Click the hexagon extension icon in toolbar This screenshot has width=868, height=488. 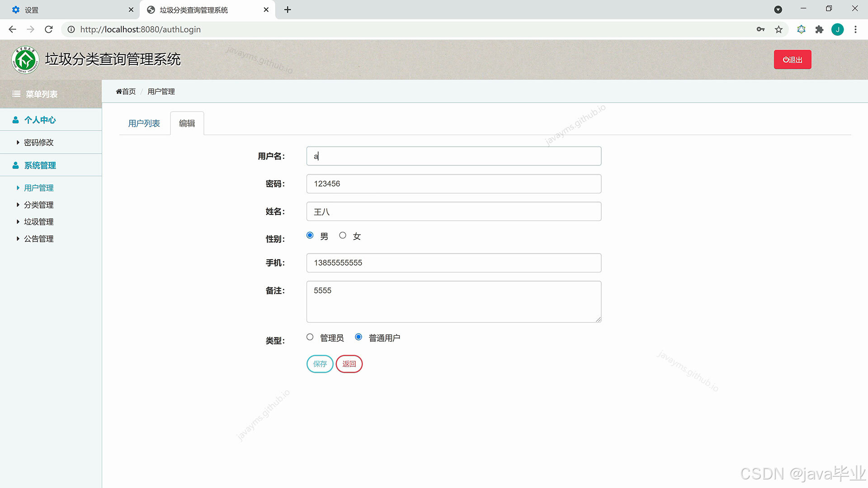click(801, 29)
